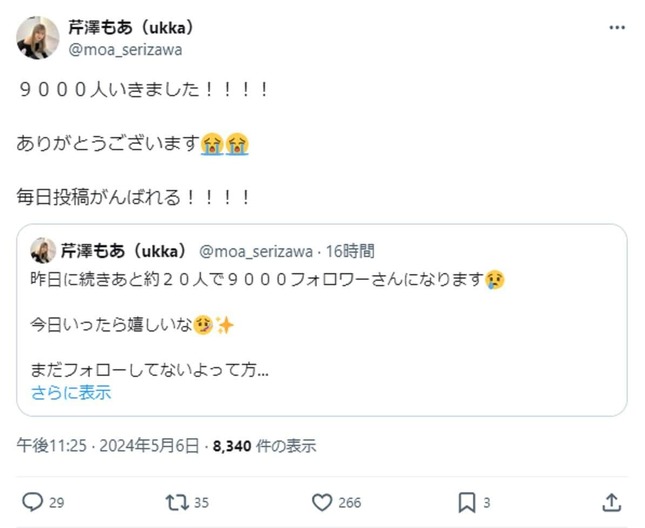Viewport: 645px width, 528px height.
Task: Open the author's profile picture at top
Action: tap(38, 38)
